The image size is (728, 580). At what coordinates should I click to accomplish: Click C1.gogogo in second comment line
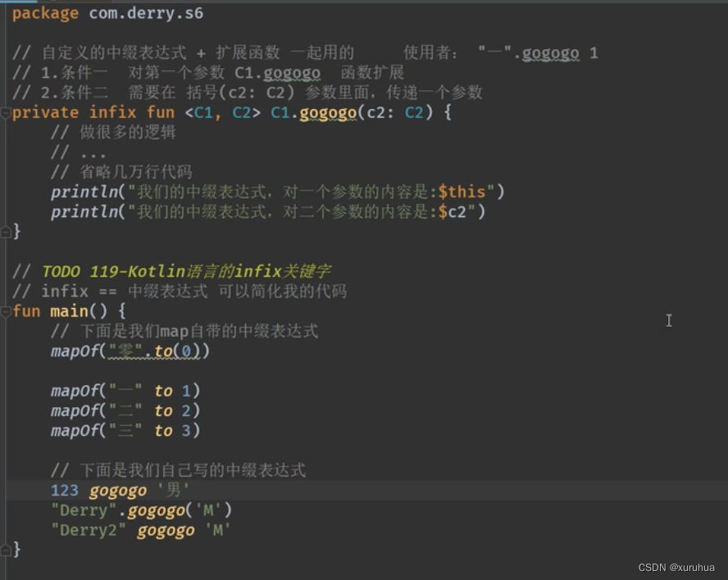pos(278,73)
